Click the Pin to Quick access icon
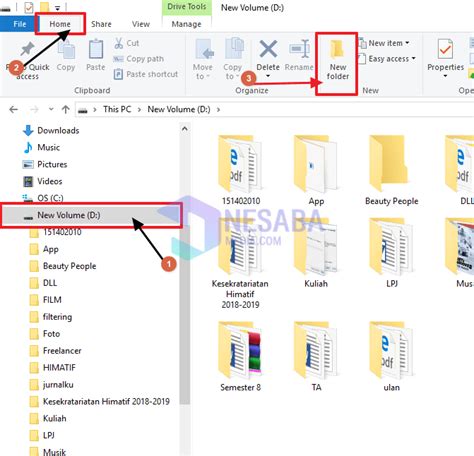The width and height of the screenshot is (474, 456). [x=27, y=49]
